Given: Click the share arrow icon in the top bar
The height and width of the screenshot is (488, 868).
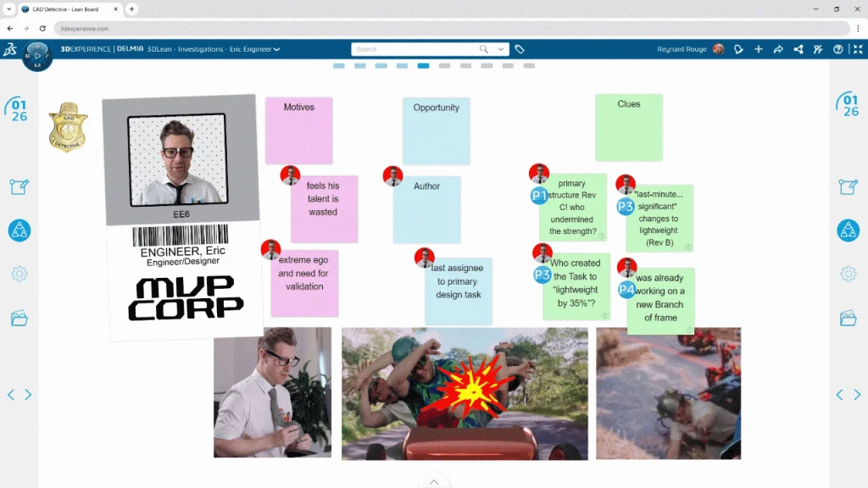Looking at the screenshot, I should tap(778, 49).
